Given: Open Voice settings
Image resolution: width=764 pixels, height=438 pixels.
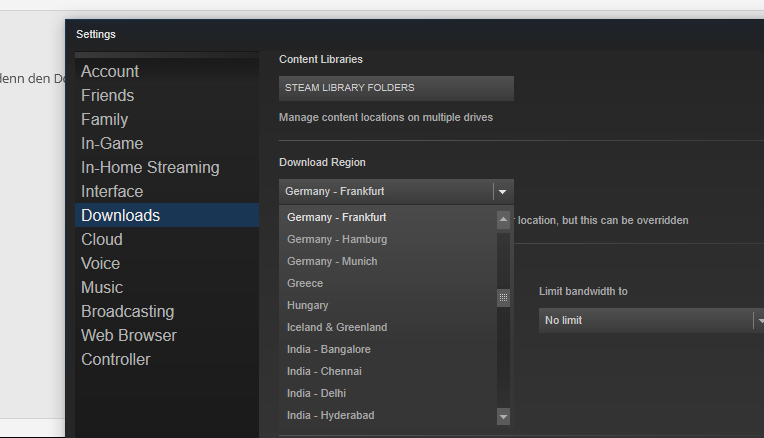Looking at the screenshot, I should pos(167,263).
